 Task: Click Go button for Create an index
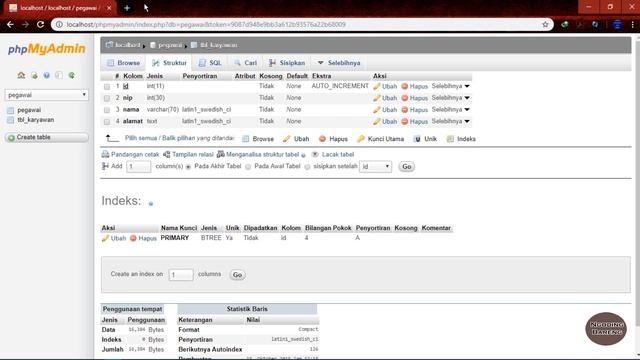[x=237, y=275]
